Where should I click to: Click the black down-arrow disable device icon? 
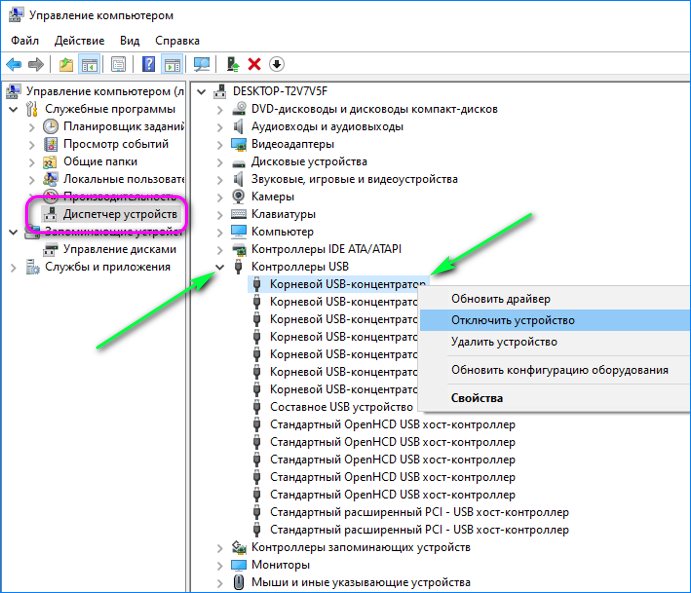pyautogui.click(x=276, y=64)
